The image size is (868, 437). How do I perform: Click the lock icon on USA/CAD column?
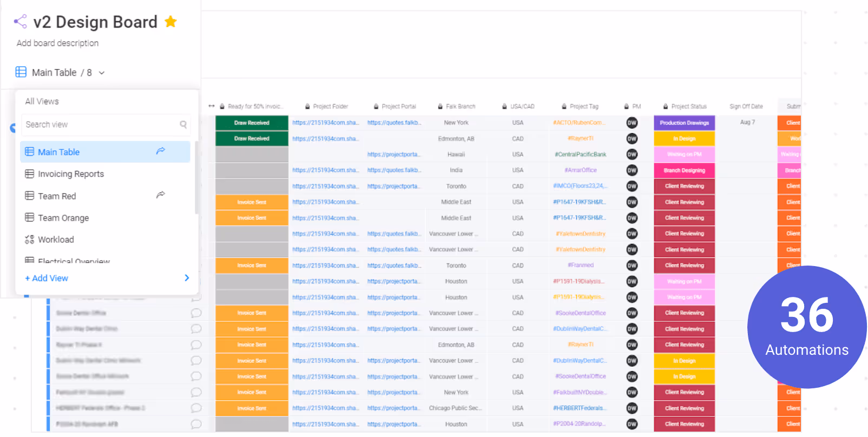(x=504, y=107)
